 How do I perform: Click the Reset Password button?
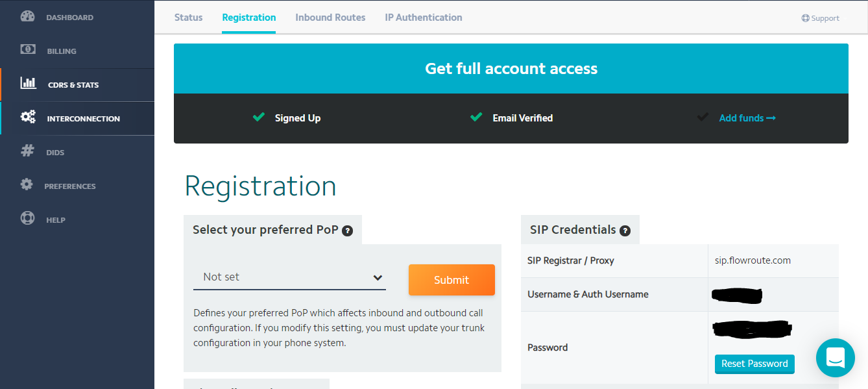pyautogui.click(x=754, y=364)
